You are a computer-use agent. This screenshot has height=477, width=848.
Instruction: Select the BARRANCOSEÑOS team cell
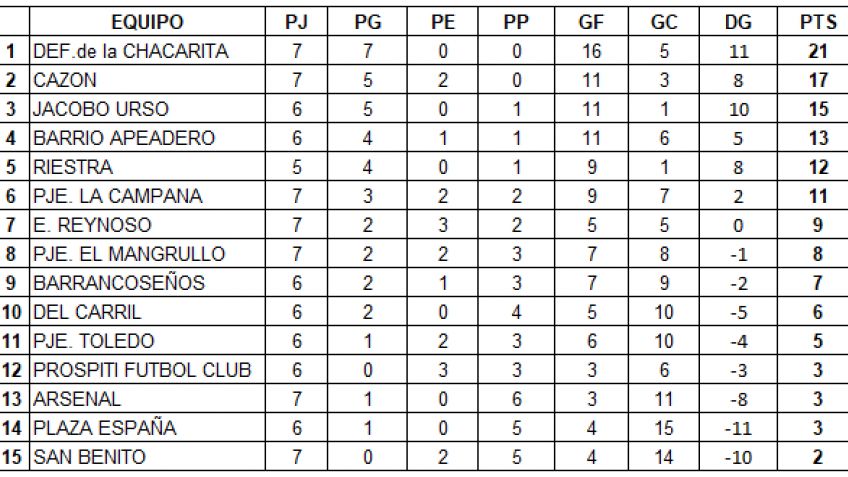pyautogui.click(x=147, y=283)
